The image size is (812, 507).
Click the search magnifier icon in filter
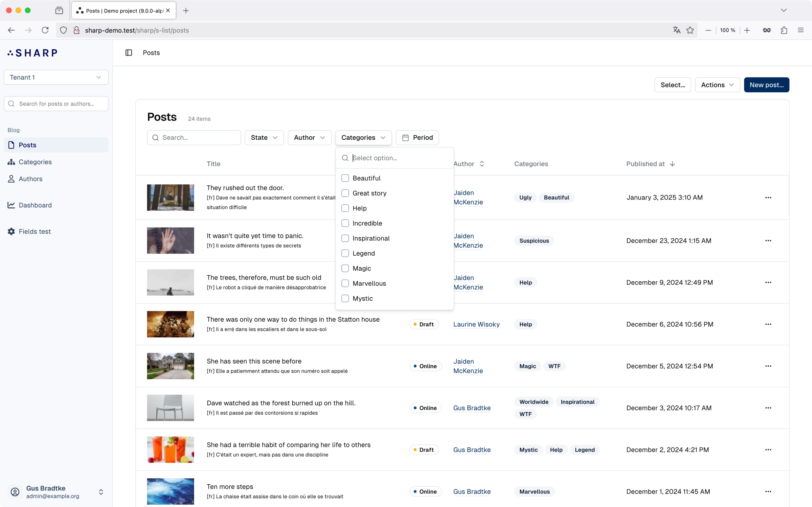point(345,158)
